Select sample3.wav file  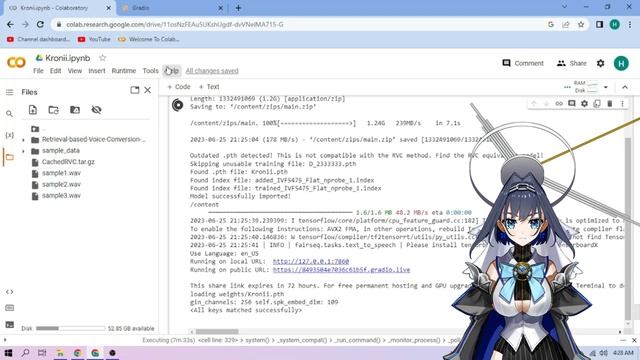(x=61, y=196)
